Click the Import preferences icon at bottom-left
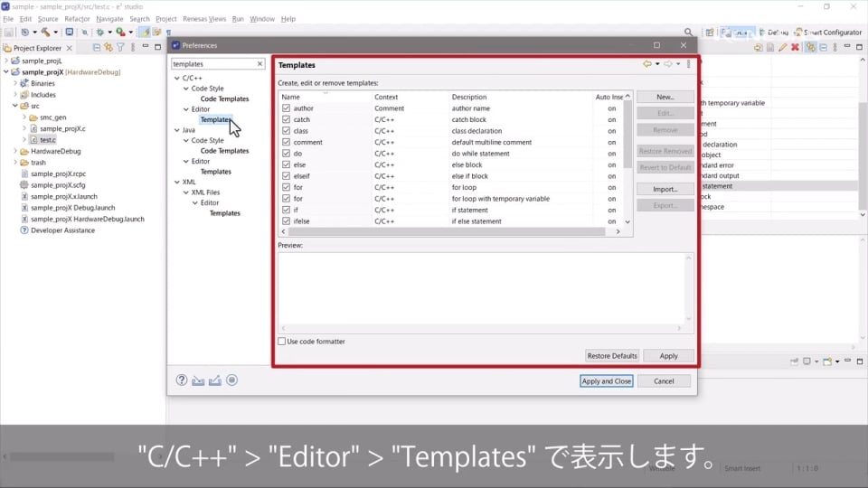868x488 pixels. [198, 380]
